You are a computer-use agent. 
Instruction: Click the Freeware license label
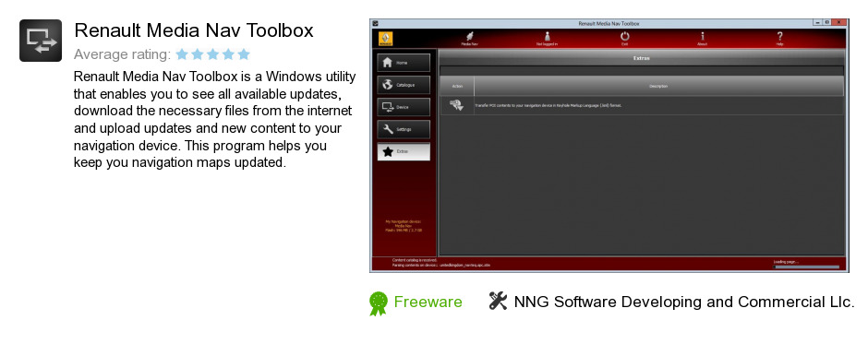[428, 302]
